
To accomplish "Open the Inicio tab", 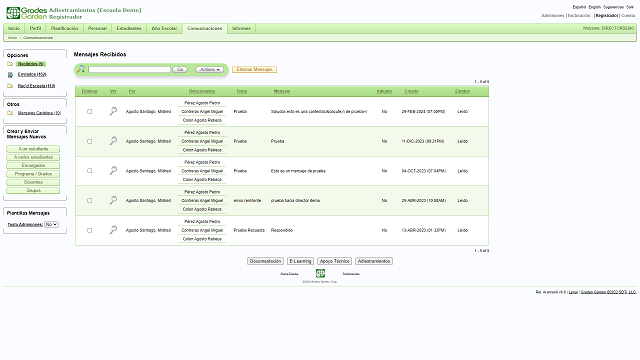I will (14, 28).
